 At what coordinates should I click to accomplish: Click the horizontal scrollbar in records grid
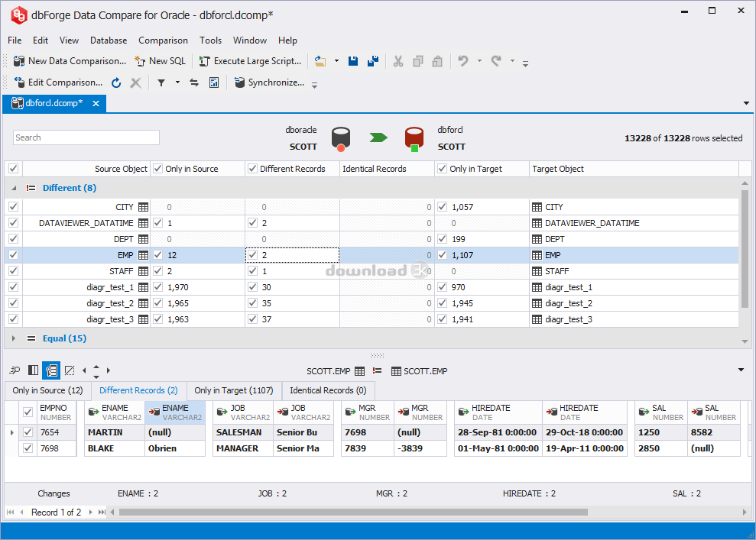coord(353,512)
